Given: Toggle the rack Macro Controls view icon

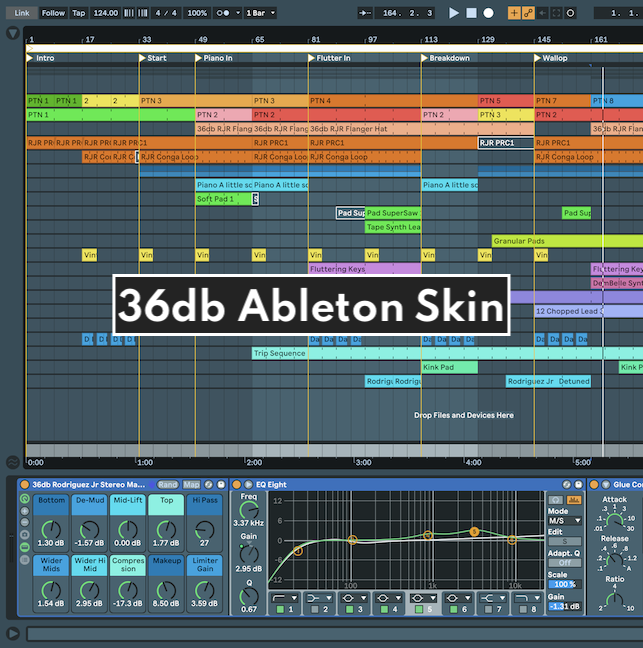Looking at the screenshot, I should click(x=25, y=499).
